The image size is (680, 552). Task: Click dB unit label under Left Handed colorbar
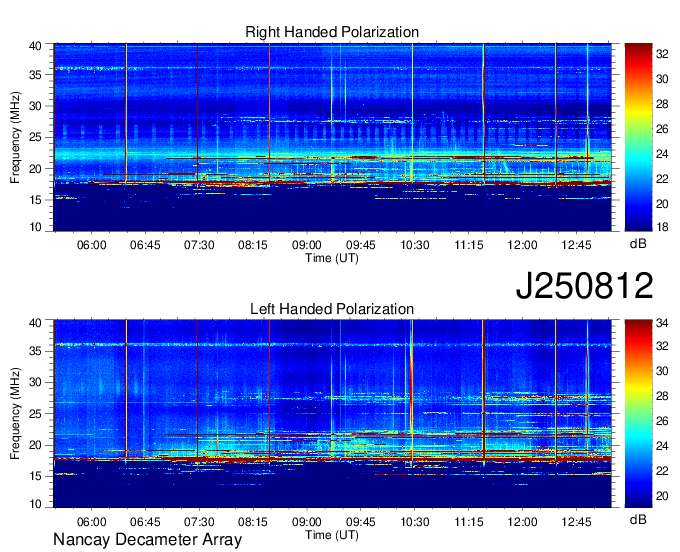click(x=638, y=519)
